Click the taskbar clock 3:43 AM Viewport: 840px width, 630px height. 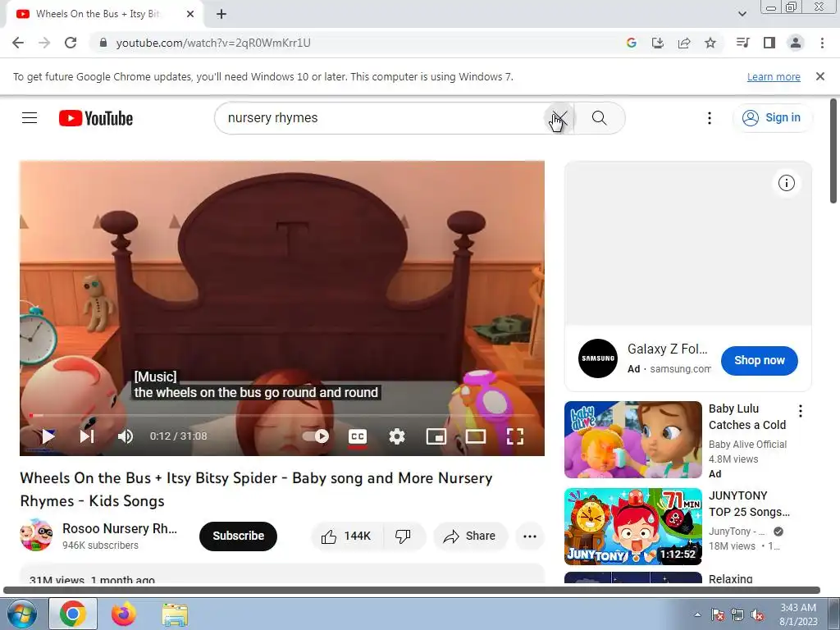[798, 614]
